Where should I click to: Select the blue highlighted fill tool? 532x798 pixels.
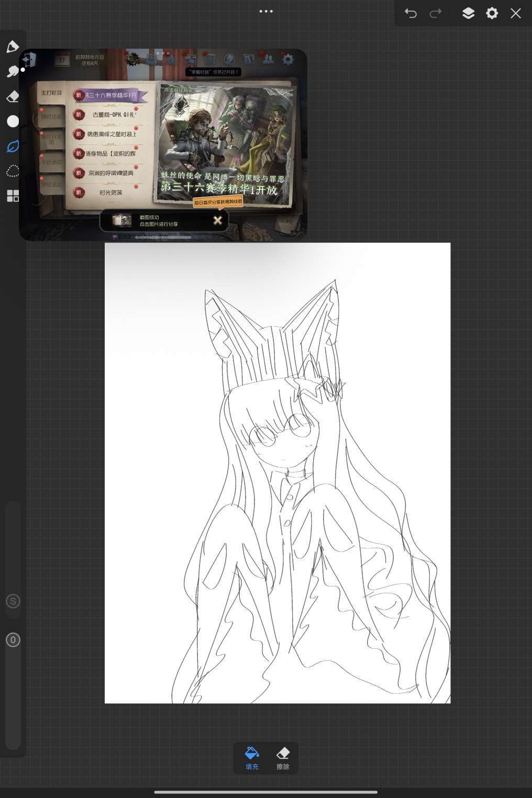(13, 147)
